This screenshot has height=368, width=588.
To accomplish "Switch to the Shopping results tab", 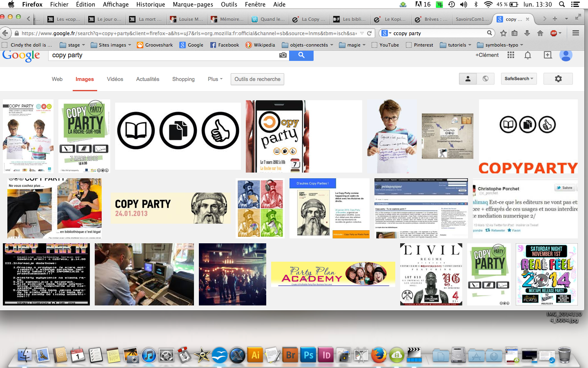I will 183,79.
